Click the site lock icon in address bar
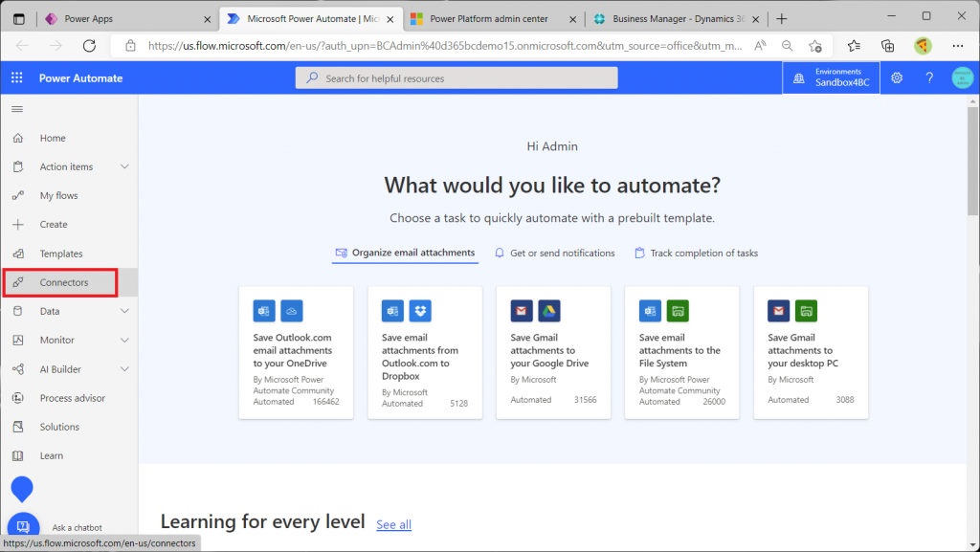The width and height of the screenshot is (980, 552). tap(130, 46)
